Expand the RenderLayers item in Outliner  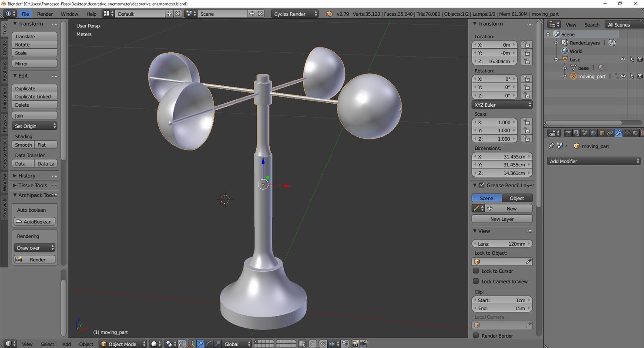557,42
